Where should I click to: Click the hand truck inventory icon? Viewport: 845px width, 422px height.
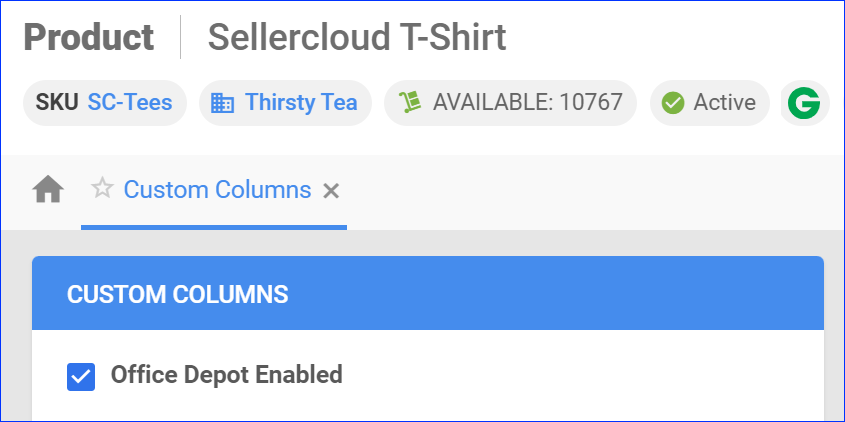click(x=407, y=102)
